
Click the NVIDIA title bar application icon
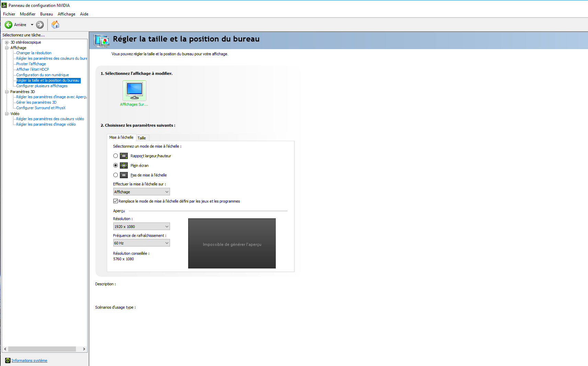[x=4, y=5]
